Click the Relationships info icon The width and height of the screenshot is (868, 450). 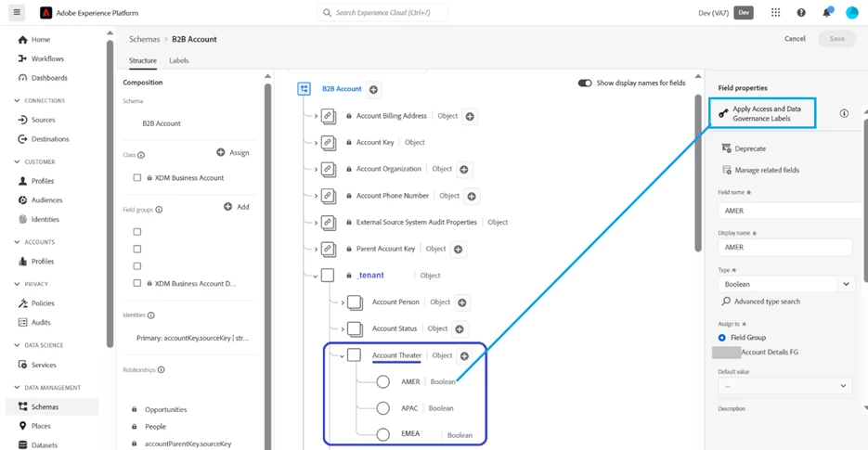(162, 369)
